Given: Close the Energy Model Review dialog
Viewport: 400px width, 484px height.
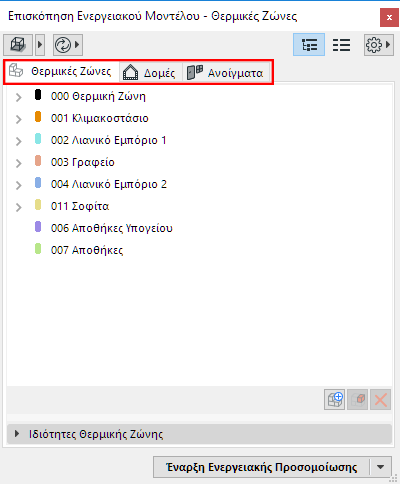Looking at the screenshot, I should (x=389, y=17).
